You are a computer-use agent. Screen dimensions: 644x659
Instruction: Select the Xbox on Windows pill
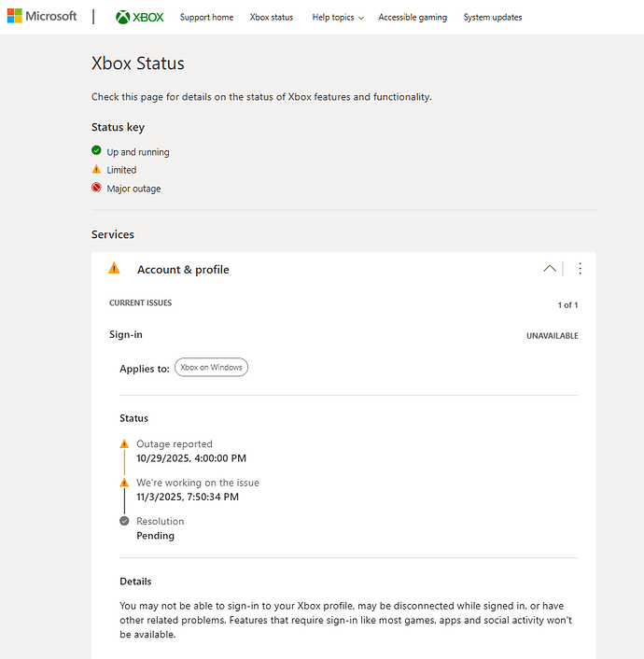[x=211, y=368]
